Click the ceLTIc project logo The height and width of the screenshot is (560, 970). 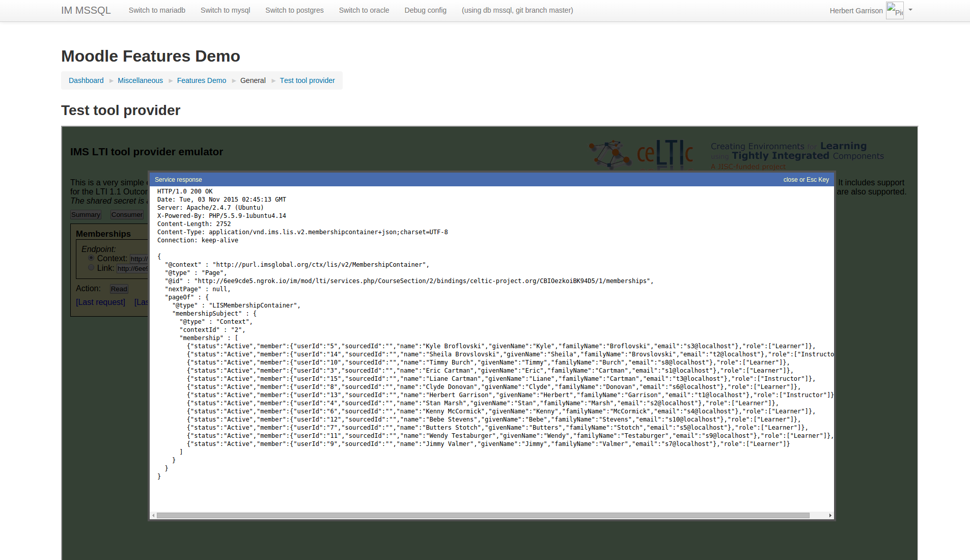[x=641, y=154]
